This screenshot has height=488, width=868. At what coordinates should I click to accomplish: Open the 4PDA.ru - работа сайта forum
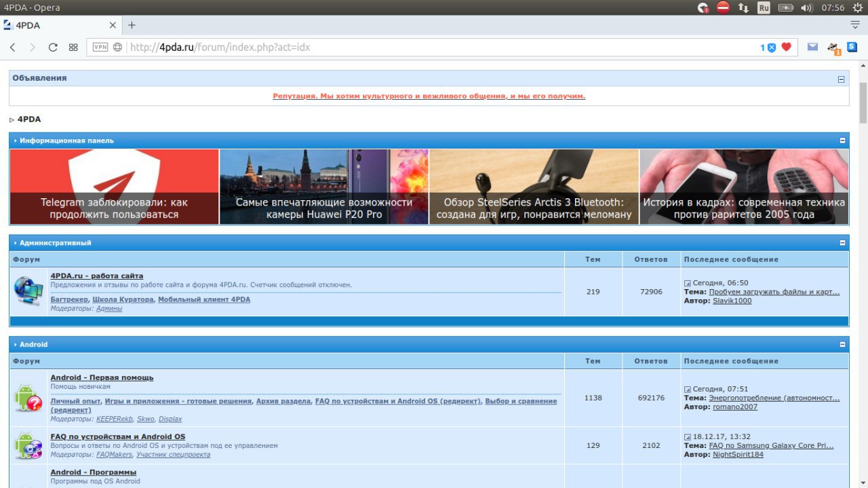coord(97,276)
